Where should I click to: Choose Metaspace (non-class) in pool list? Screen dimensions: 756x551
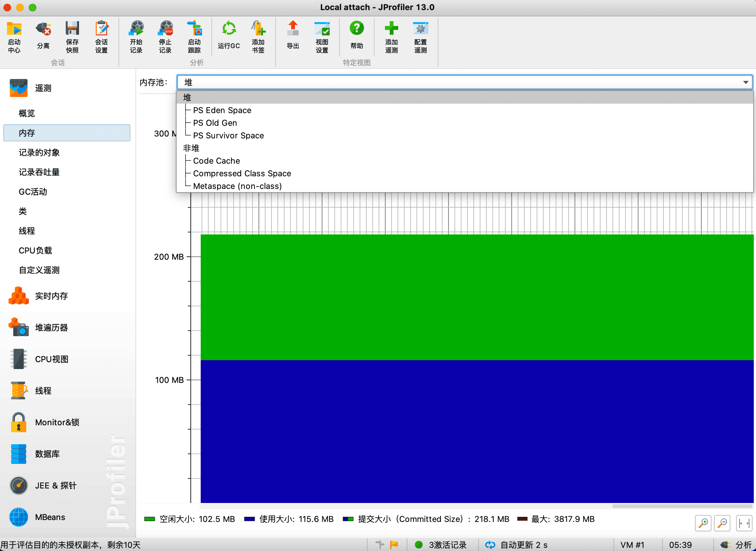point(237,186)
